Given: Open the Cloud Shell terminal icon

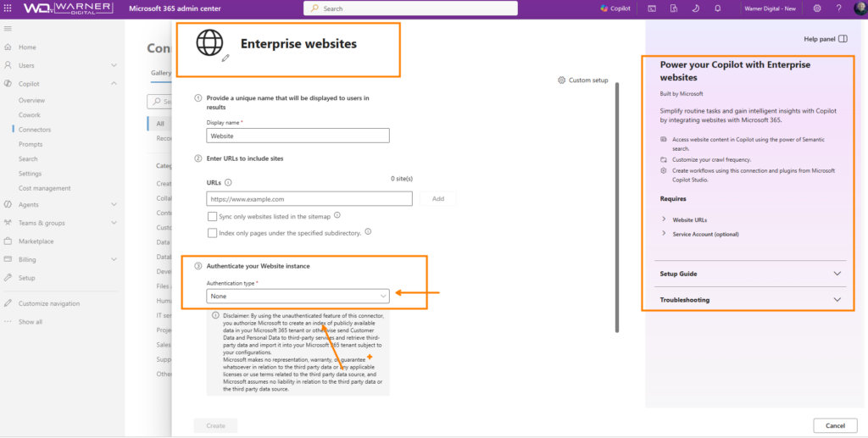Looking at the screenshot, I should pyautogui.click(x=652, y=8).
